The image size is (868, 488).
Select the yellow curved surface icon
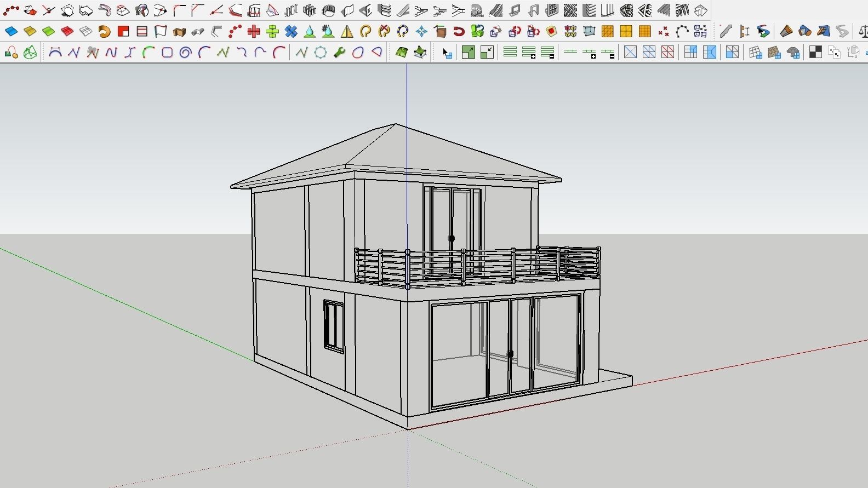pos(30,31)
